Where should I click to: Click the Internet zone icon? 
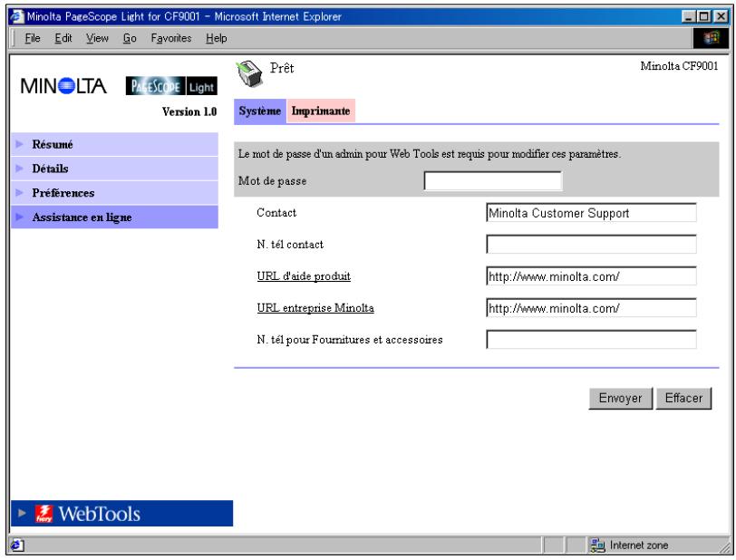(x=597, y=545)
